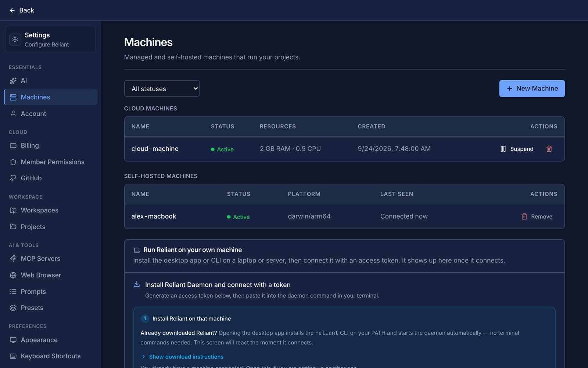Click the Prompts list icon
This screenshot has width=588, height=368.
coord(13,291)
